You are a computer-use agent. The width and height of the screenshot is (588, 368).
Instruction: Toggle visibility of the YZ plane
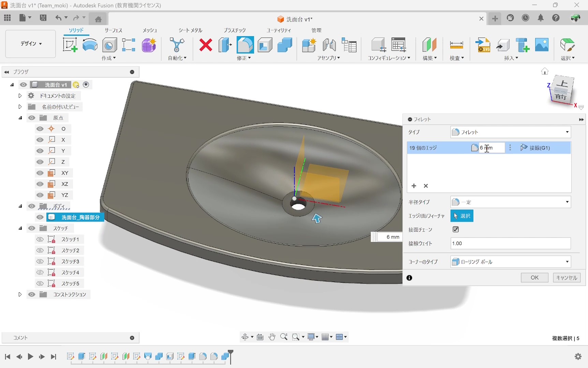[x=40, y=195]
